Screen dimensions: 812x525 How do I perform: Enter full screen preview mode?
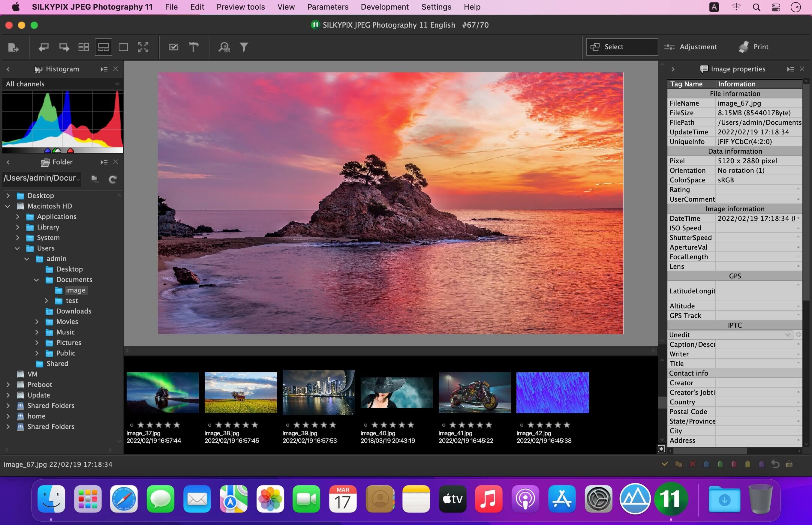click(x=143, y=47)
